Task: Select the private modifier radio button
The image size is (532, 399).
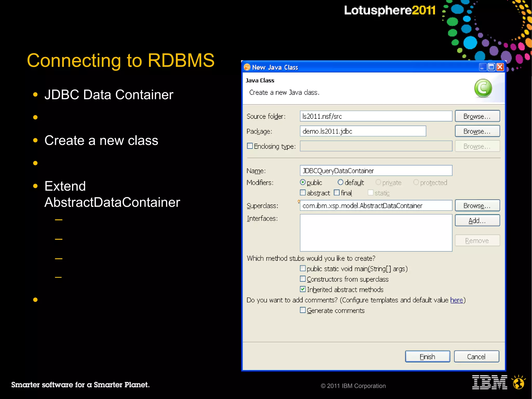Action: tap(378, 182)
